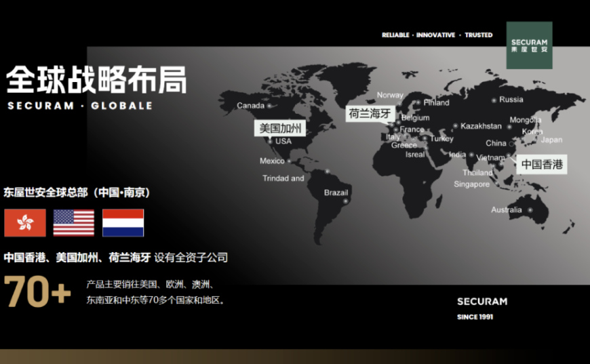590x364 pixels.
Task: Click the SINCE 1991 text
Action: pyautogui.click(x=475, y=317)
